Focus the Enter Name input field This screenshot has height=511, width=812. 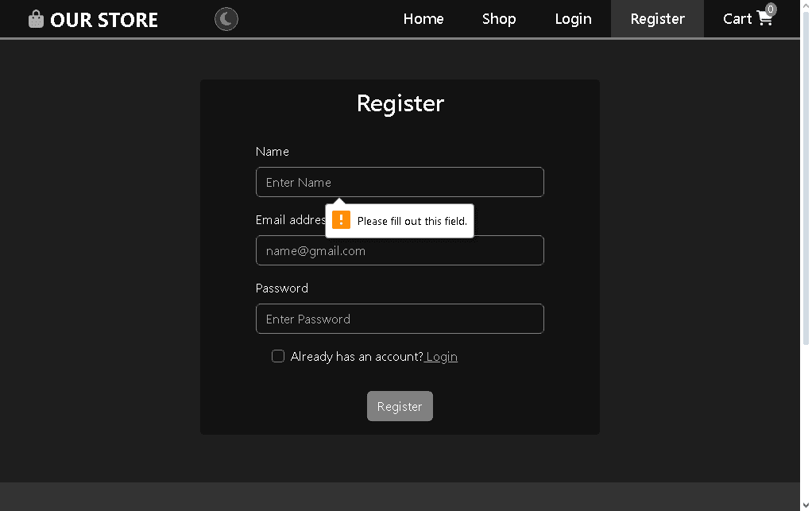(400, 182)
